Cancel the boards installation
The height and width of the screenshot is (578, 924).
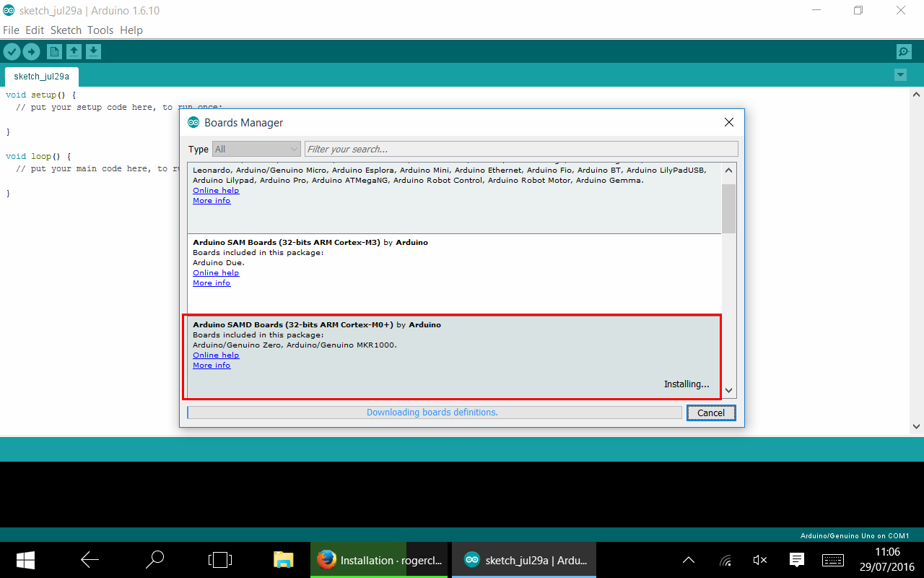click(x=710, y=413)
